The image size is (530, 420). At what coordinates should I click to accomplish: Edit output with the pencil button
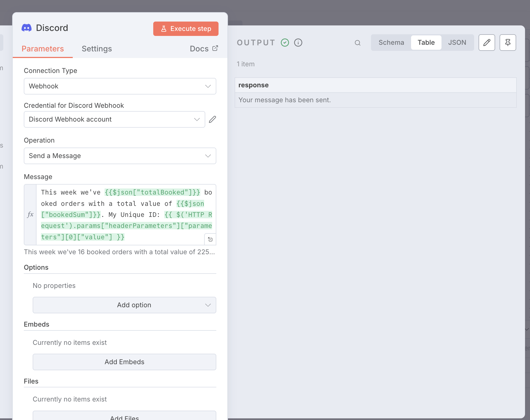coord(487,43)
